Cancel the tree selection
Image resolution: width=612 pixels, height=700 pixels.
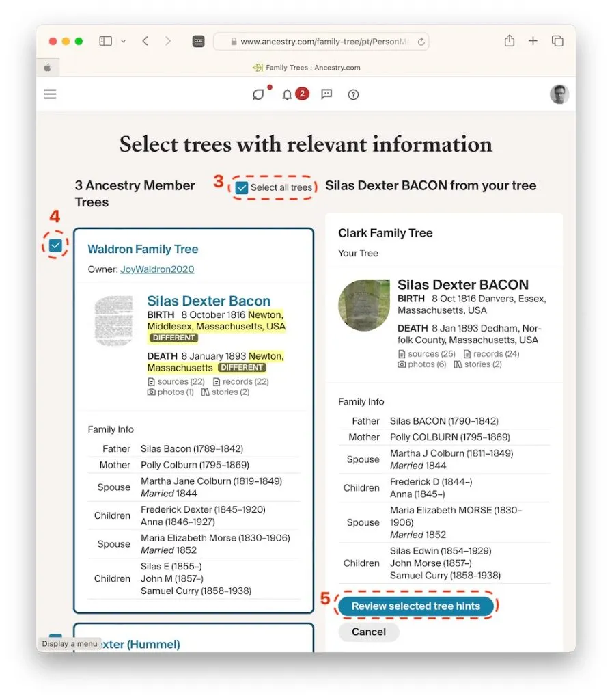tap(368, 632)
